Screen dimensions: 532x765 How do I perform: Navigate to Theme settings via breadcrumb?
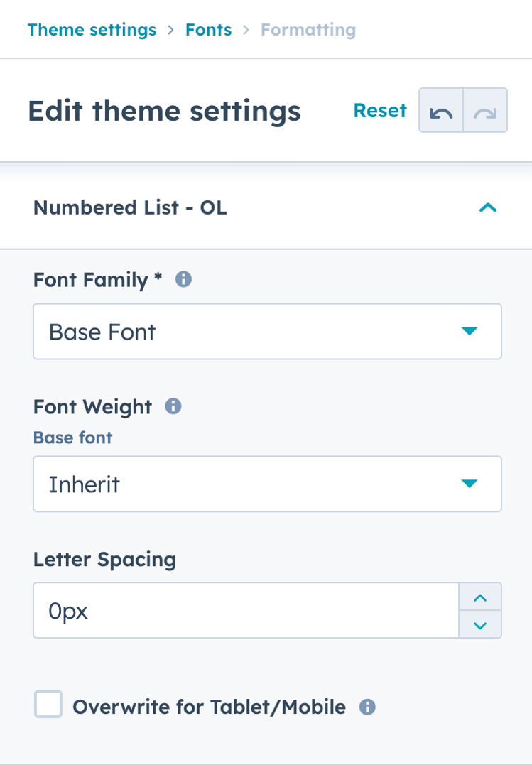tap(92, 30)
